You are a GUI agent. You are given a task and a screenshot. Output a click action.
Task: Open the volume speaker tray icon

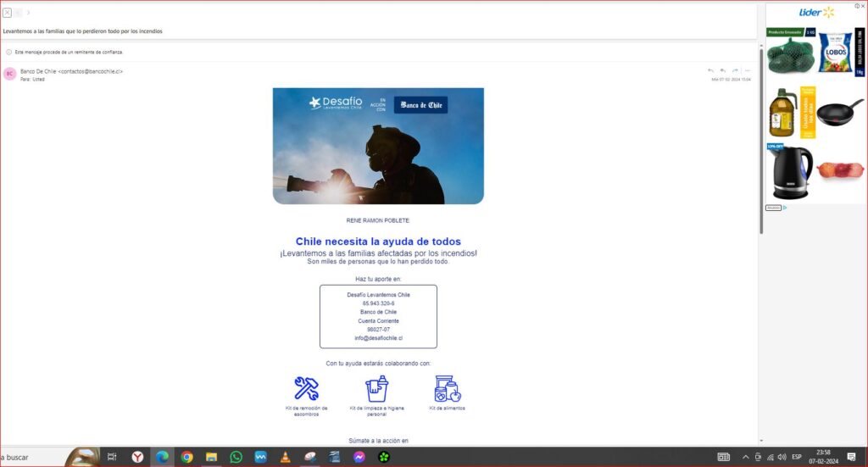(x=782, y=457)
